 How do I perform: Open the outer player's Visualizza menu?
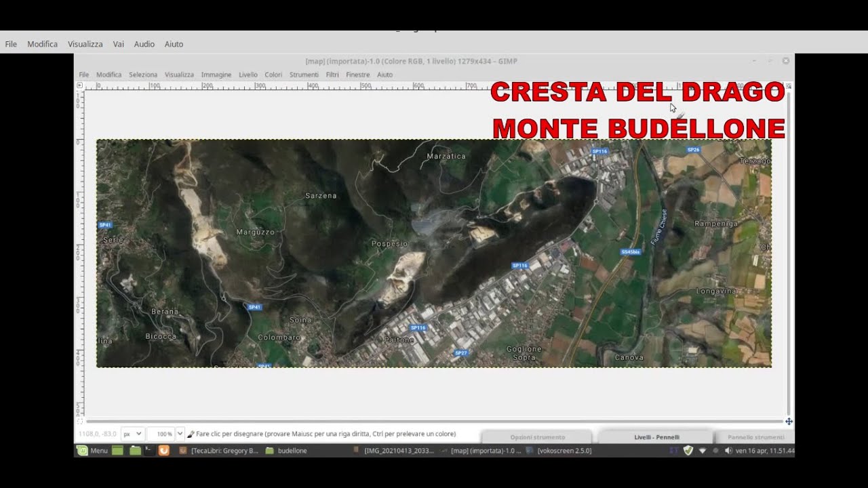(85, 44)
